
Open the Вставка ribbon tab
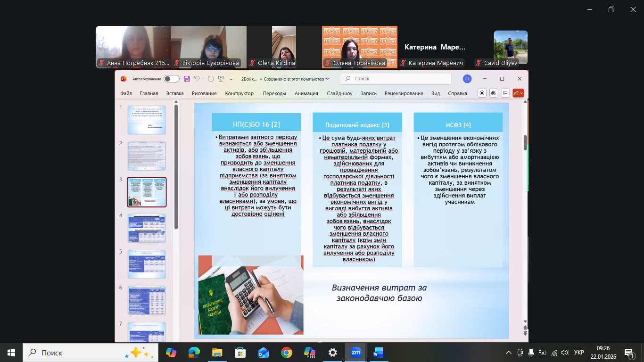(175, 93)
